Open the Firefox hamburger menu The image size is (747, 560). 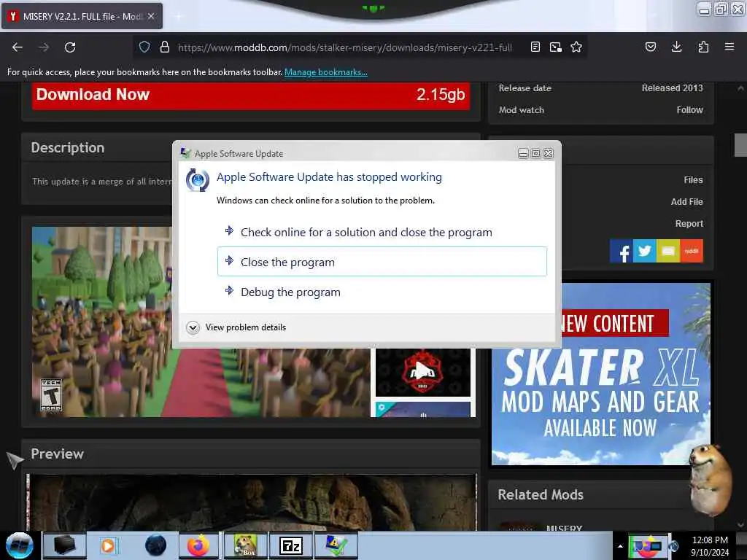[x=729, y=47]
